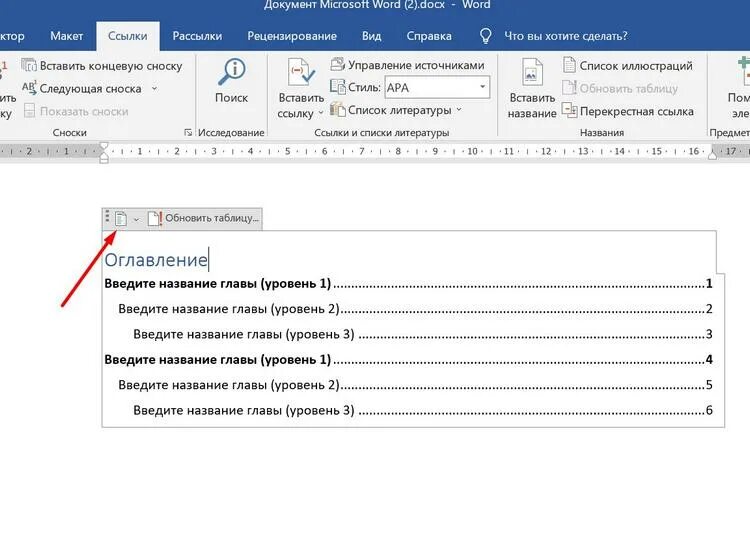Image resolution: width=750 pixels, height=539 pixels.
Task: Expand the contents gallery dropdown chevron
Action: [x=136, y=220]
